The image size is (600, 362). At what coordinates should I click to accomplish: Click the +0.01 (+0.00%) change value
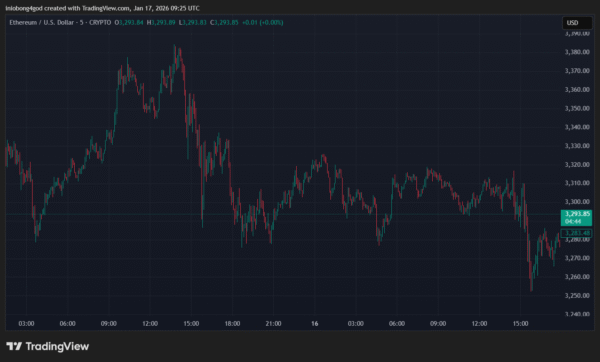click(x=263, y=23)
